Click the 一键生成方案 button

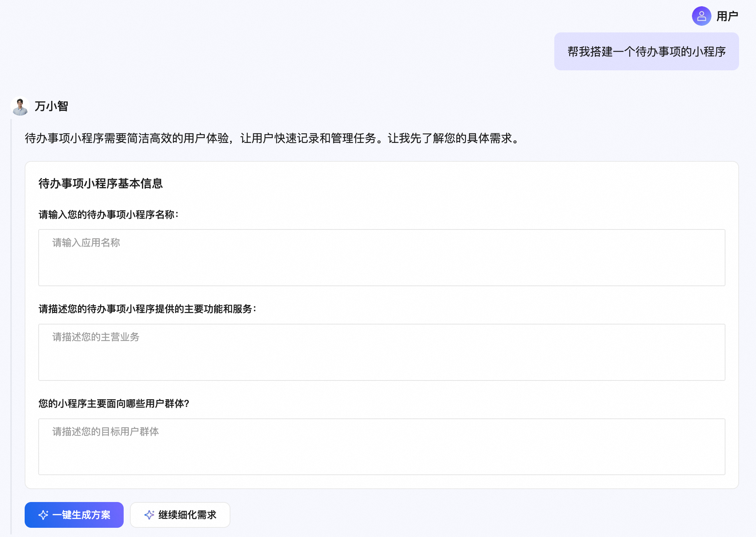coord(74,515)
